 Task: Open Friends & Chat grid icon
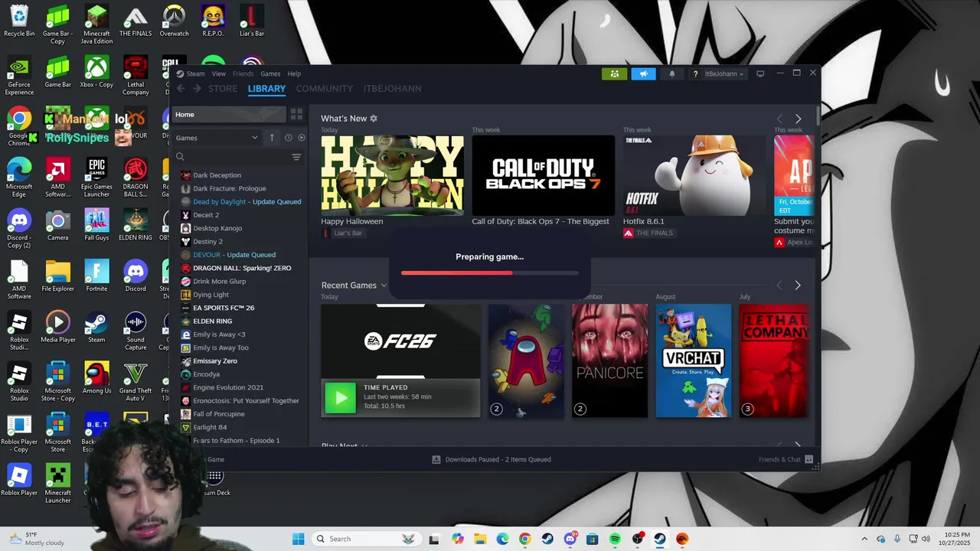point(808,459)
